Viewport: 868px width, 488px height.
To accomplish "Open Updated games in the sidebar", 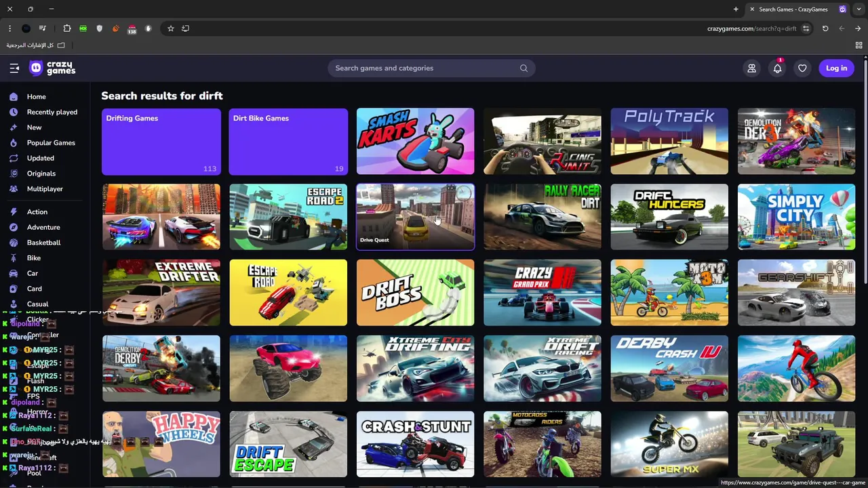I will (x=41, y=158).
